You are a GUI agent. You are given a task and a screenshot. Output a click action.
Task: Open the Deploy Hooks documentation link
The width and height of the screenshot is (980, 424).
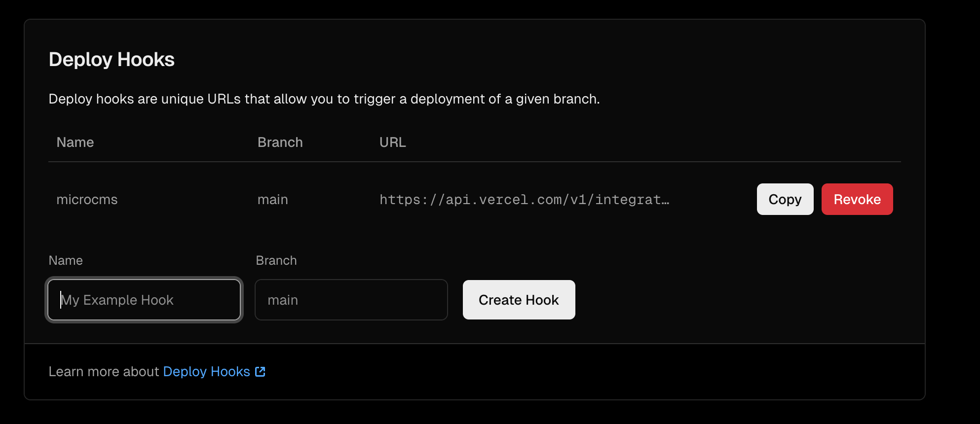(x=206, y=372)
